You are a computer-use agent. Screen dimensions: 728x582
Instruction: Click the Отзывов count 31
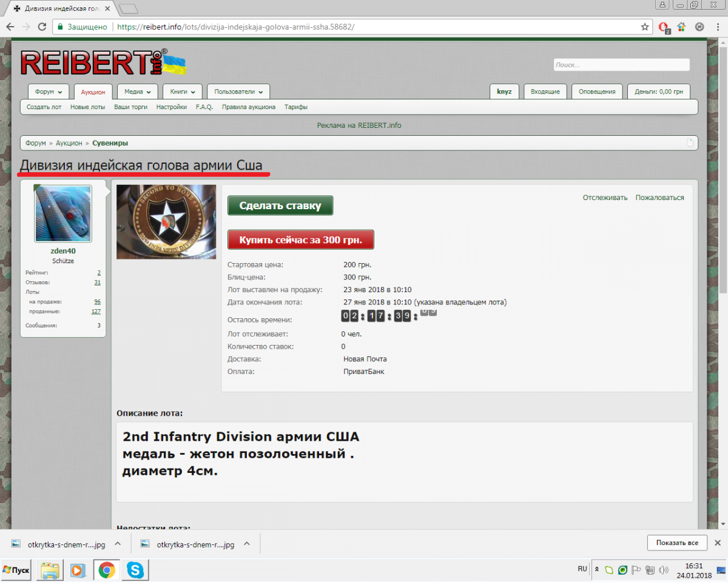[98, 283]
